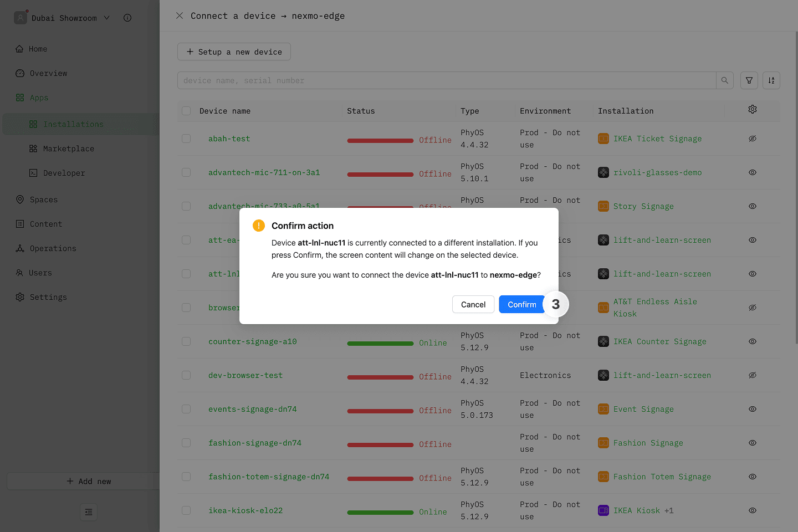Toggle visibility eye for Story Signage row
The height and width of the screenshot is (532, 798).
(753, 206)
